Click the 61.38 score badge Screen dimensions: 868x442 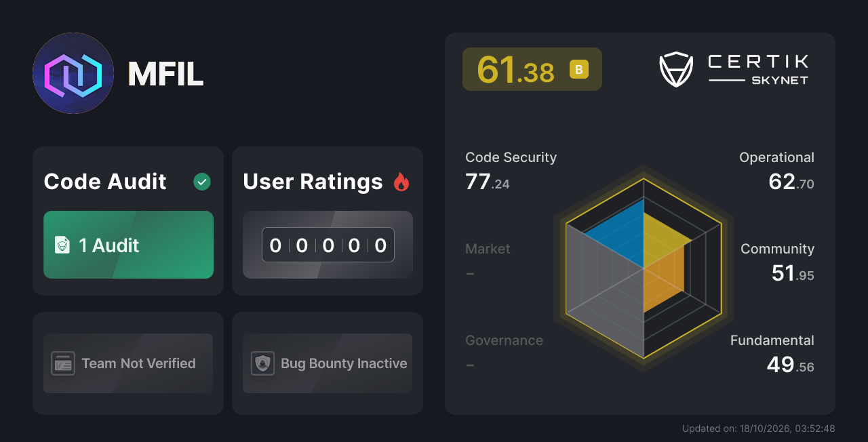pyautogui.click(x=532, y=69)
